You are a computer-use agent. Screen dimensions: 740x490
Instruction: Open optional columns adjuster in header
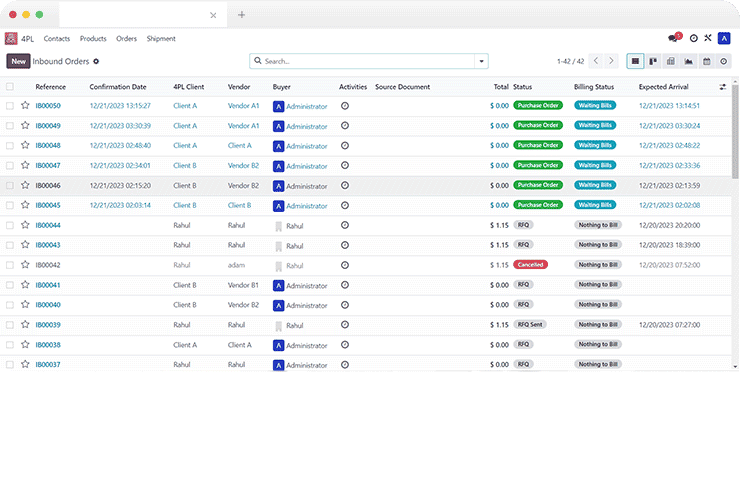click(x=722, y=87)
